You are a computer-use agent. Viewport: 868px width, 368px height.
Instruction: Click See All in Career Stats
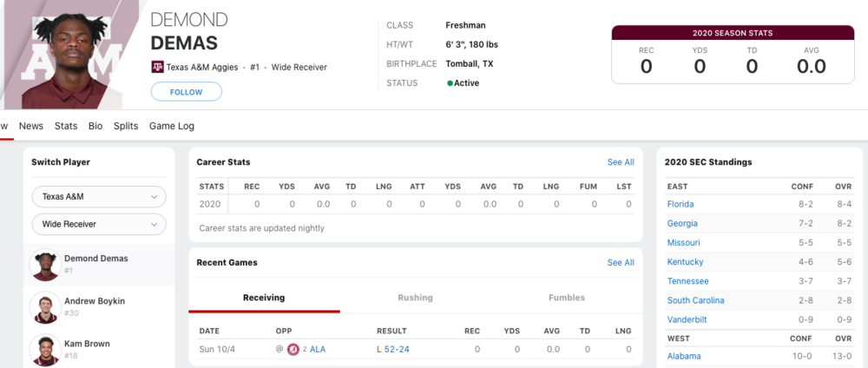coord(620,162)
